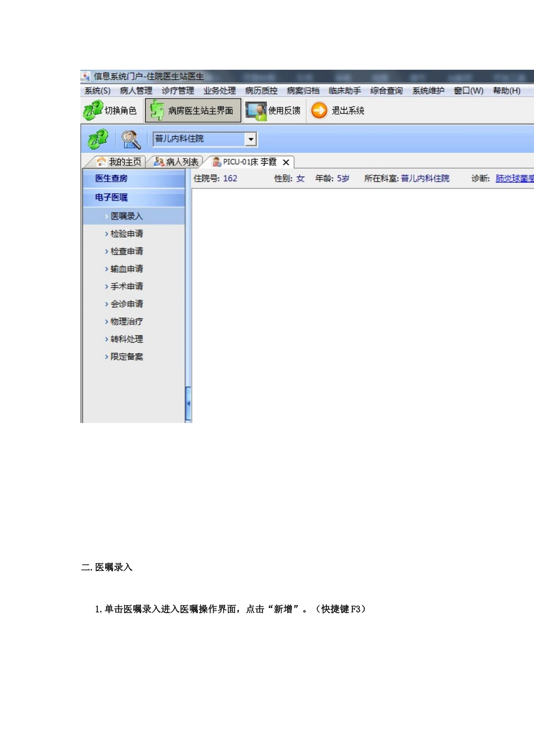Open the 病案归档 menu
The width and height of the screenshot is (534, 756).
pyautogui.click(x=303, y=91)
